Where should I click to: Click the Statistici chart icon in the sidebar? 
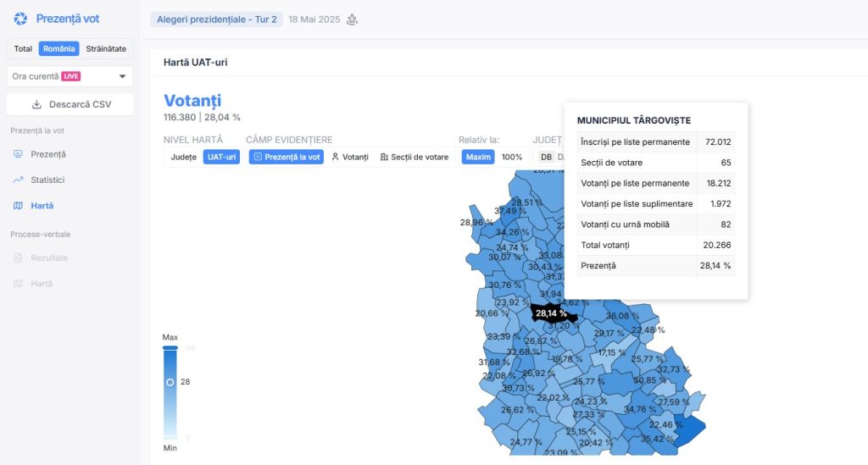click(x=19, y=180)
